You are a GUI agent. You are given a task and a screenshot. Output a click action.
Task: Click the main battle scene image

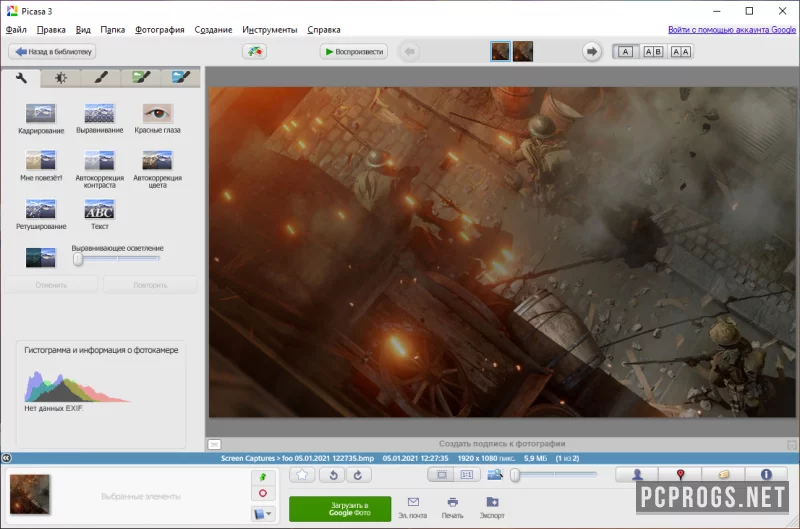pyautogui.click(x=502, y=252)
